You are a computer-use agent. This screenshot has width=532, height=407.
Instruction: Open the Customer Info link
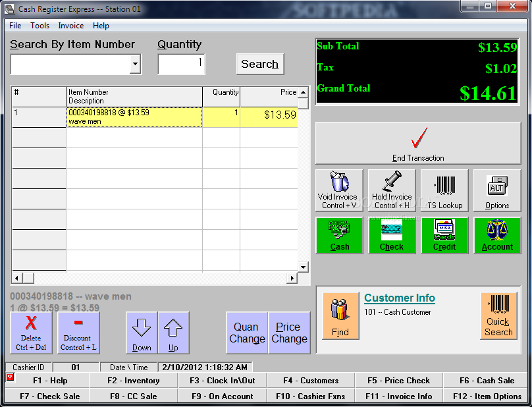click(x=400, y=298)
